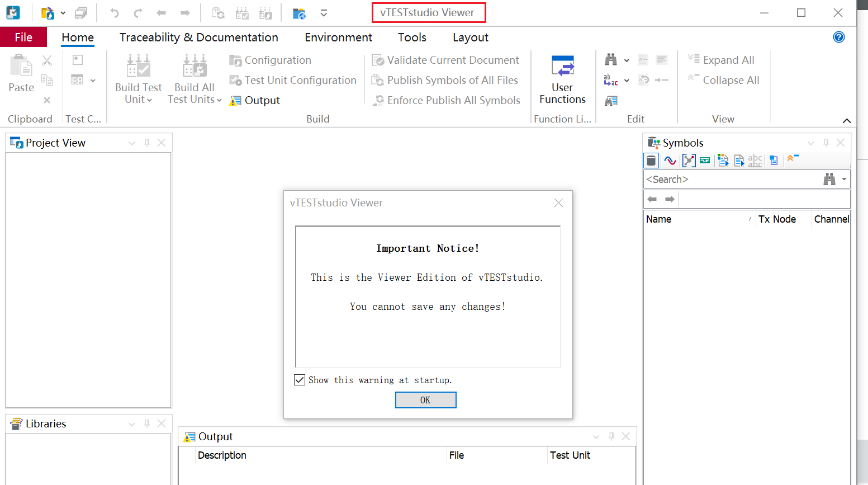This screenshot has width=868, height=485.
Task: Open the File menu
Action: click(x=23, y=37)
